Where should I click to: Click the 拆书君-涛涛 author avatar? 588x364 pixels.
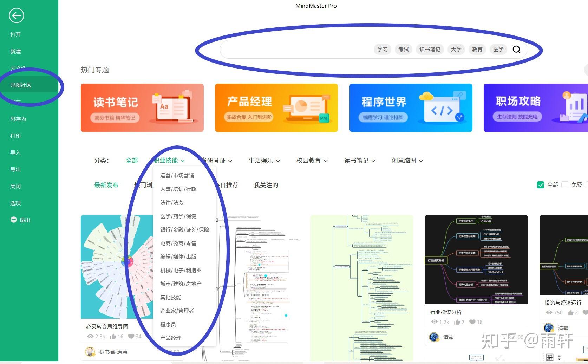tap(90, 351)
